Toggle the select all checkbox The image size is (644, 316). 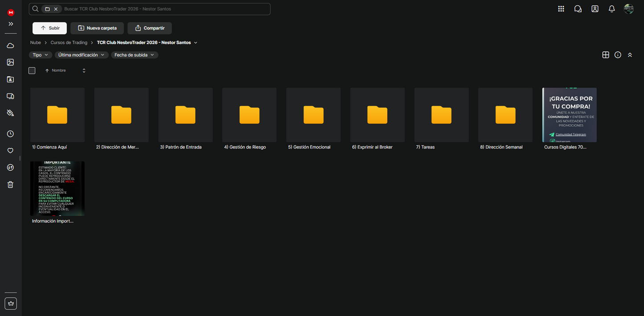coord(32,71)
